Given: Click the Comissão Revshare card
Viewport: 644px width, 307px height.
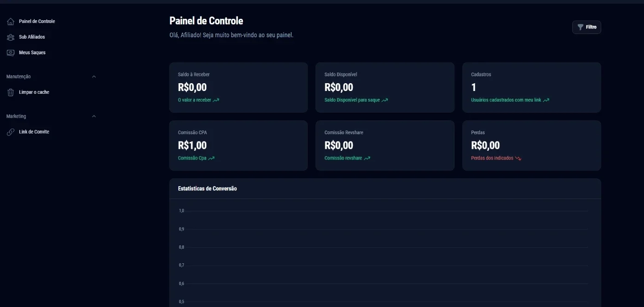Looking at the screenshot, I should pyautogui.click(x=385, y=145).
